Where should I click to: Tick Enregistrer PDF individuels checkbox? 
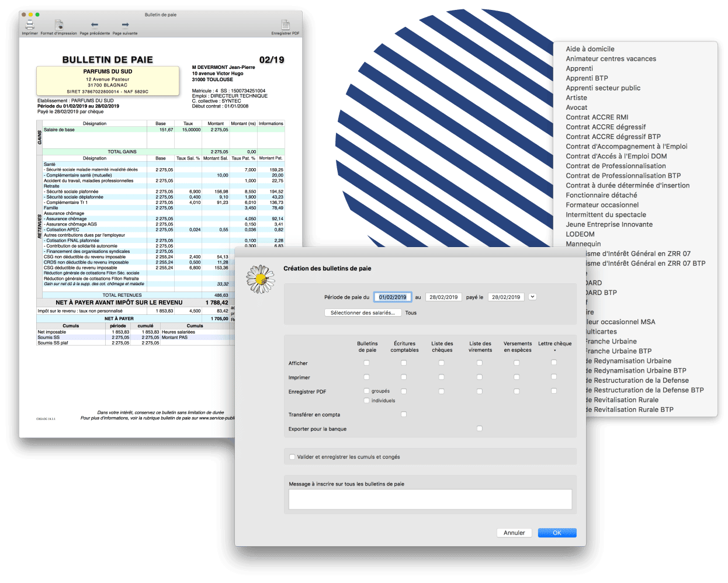(366, 400)
